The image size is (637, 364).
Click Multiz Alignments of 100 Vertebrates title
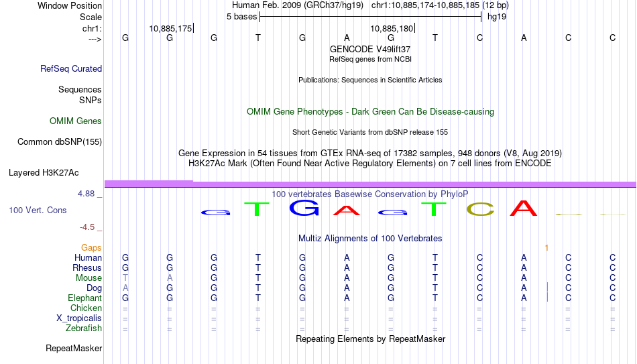coord(370,239)
